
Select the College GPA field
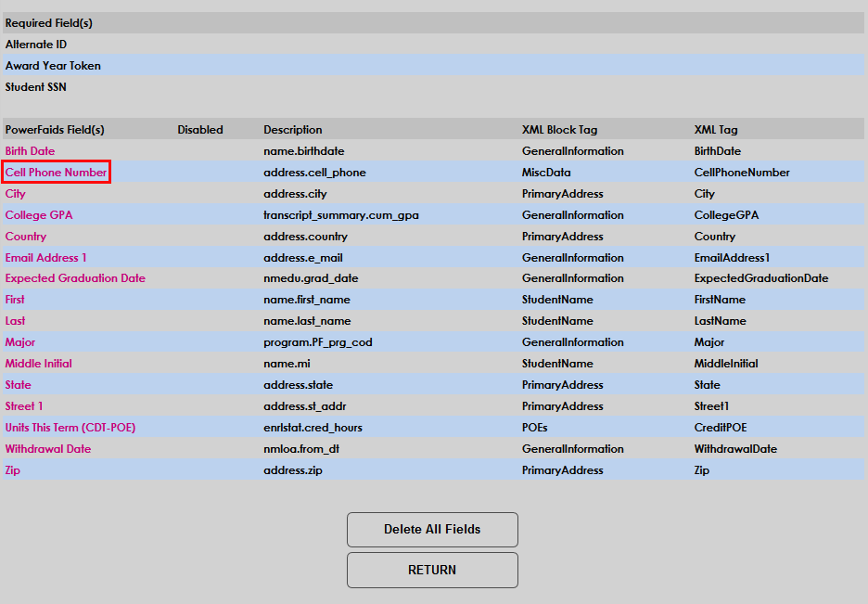38,214
